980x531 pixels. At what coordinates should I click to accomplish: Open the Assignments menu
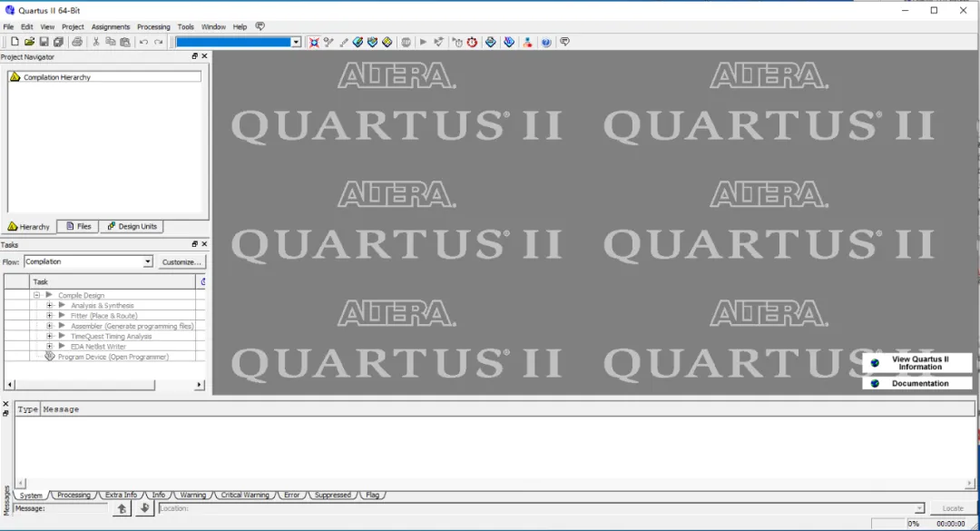111,27
